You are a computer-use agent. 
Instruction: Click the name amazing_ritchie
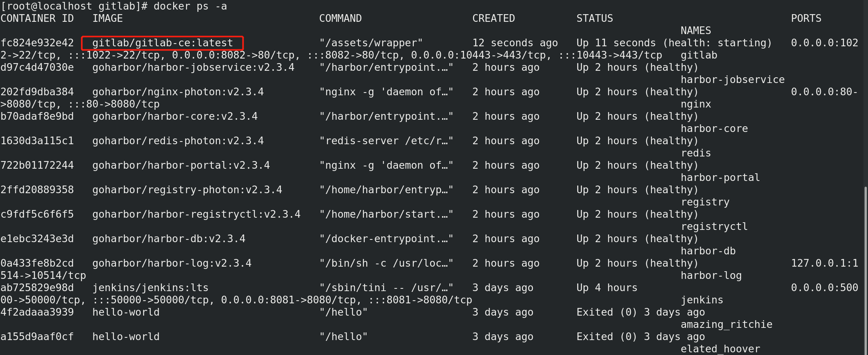pyautogui.click(x=727, y=324)
